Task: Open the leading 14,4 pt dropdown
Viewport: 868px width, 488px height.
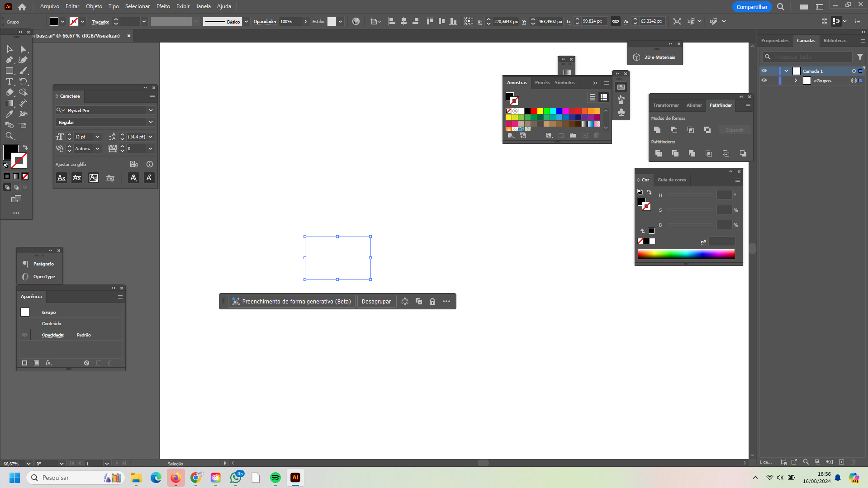Action: coord(151,137)
